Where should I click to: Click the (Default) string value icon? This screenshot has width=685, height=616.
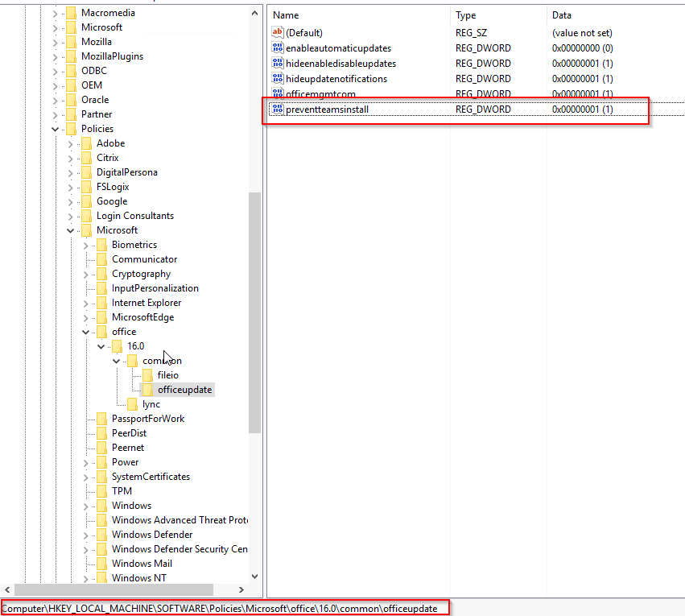coord(278,32)
